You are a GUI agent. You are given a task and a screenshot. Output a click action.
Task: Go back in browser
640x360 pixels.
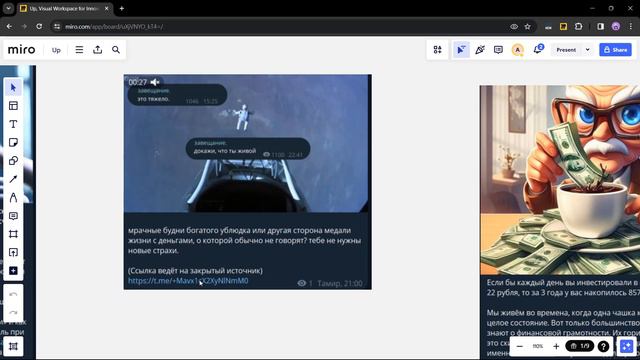[x=9, y=27]
